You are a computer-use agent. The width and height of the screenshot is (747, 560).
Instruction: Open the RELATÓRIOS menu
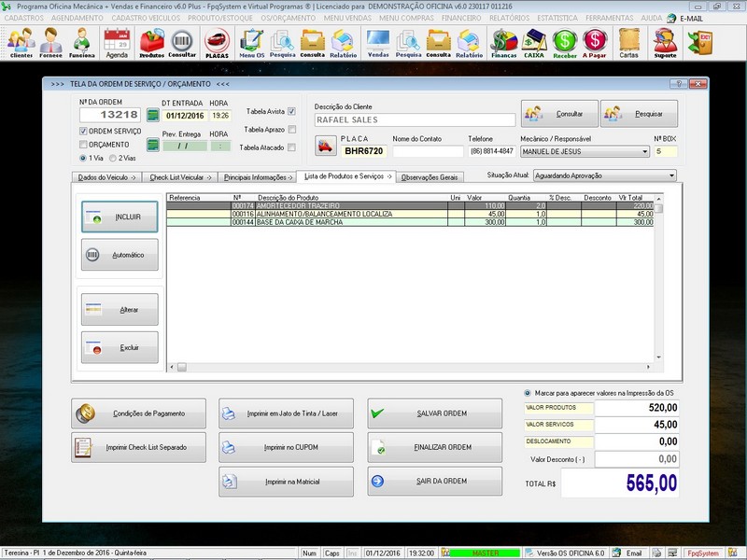pos(509,18)
